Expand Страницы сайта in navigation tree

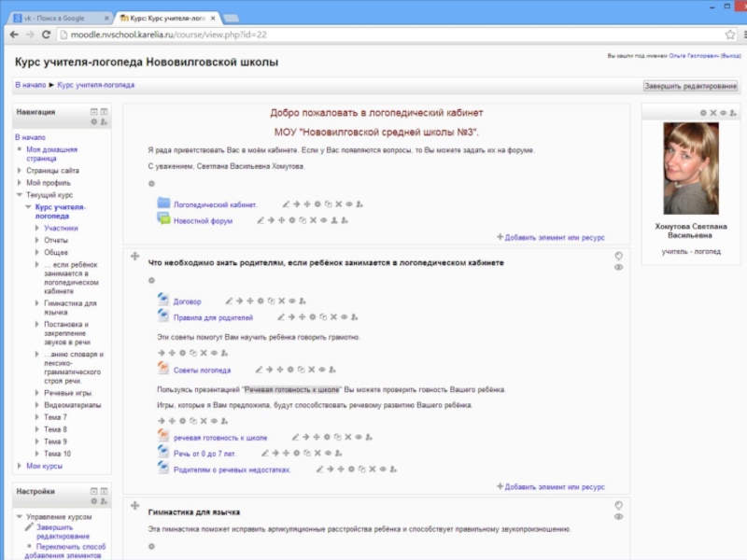point(19,171)
